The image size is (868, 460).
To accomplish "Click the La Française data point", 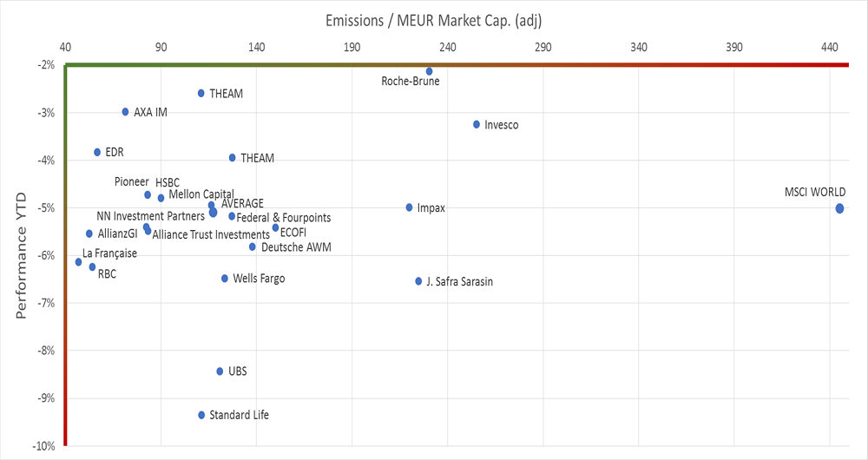I will point(79,262).
